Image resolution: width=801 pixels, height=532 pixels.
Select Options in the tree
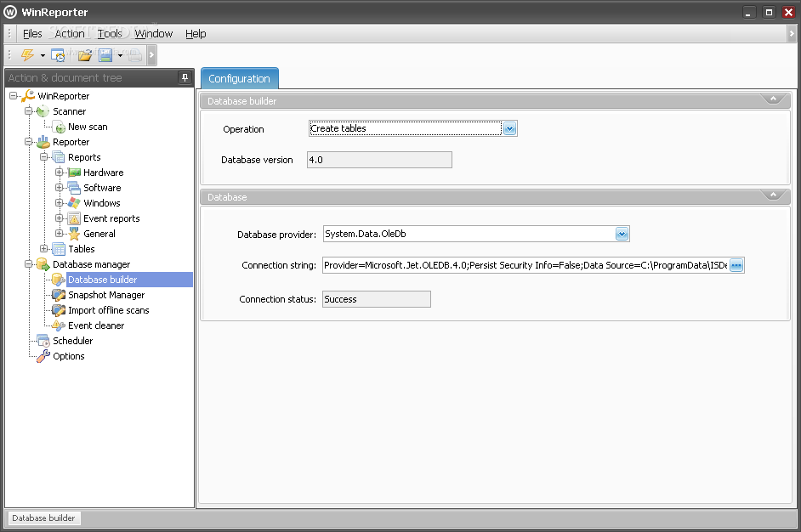coord(69,356)
